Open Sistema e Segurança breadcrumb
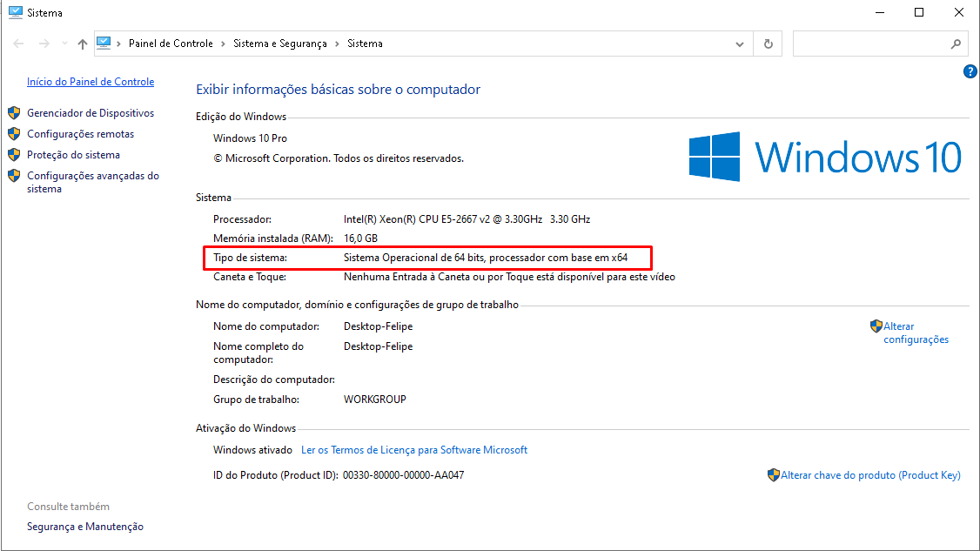This screenshot has width=980, height=551. [280, 44]
